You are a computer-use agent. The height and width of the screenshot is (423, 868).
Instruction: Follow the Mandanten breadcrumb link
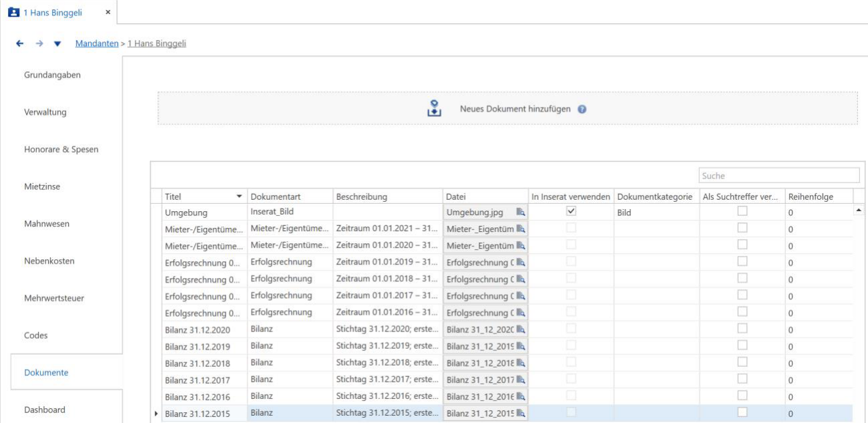(x=97, y=43)
